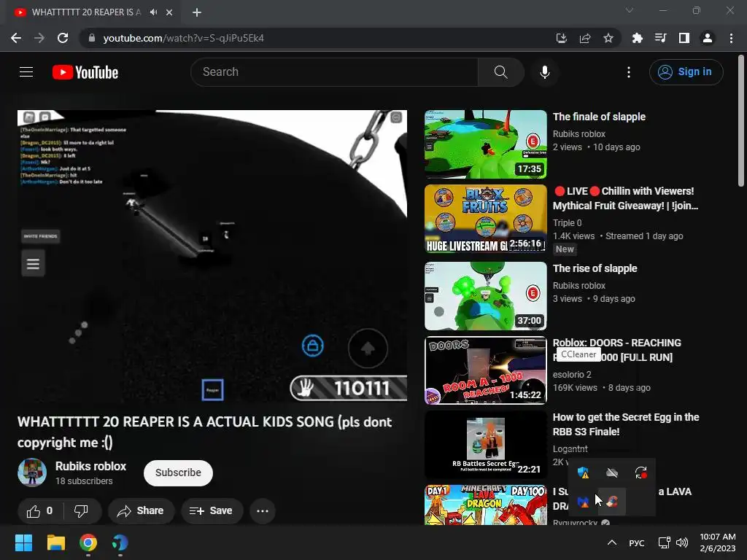Open Logantnt channel name
747x560 pixels.
570,448
